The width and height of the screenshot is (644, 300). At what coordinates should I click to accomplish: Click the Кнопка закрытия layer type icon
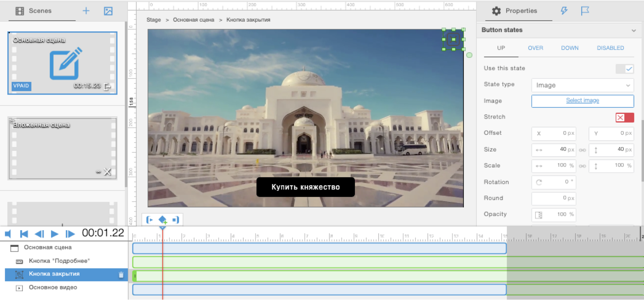(19, 274)
